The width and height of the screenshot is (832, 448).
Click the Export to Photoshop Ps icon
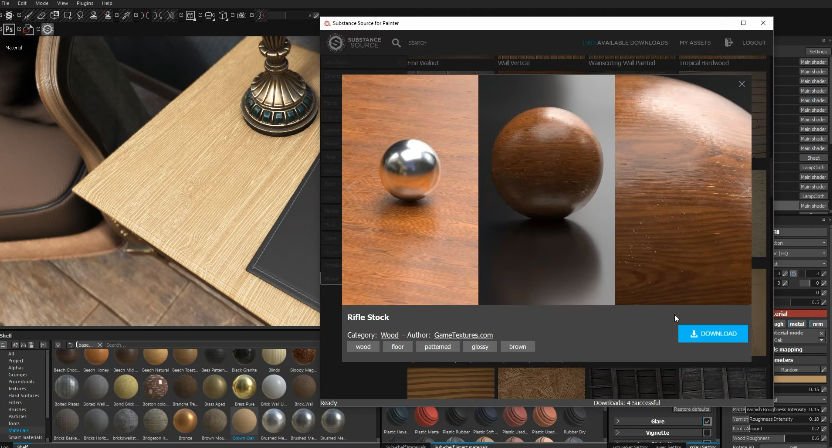click(x=9, y=29)
